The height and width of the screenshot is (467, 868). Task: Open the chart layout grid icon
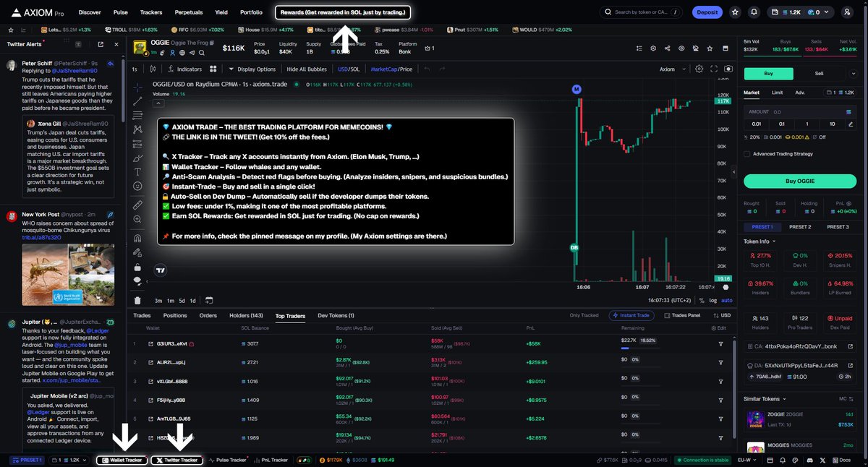pyautogui.click(x=213, y=69)
